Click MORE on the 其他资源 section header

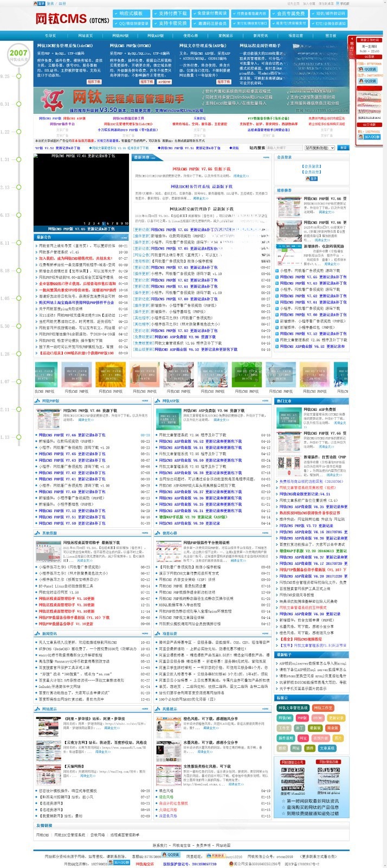pyautogui.click(x=145, y=533)
